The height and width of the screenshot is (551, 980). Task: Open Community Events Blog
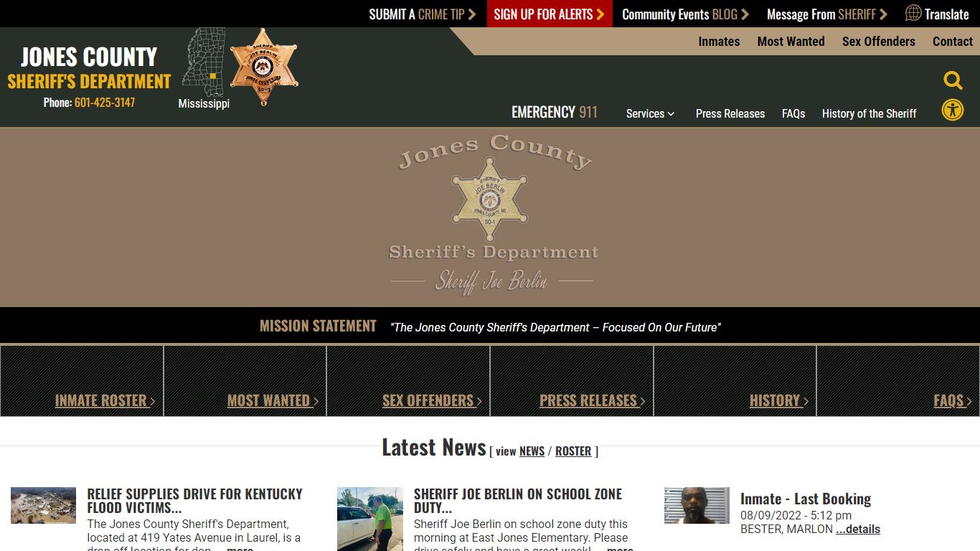coord(685,14)
